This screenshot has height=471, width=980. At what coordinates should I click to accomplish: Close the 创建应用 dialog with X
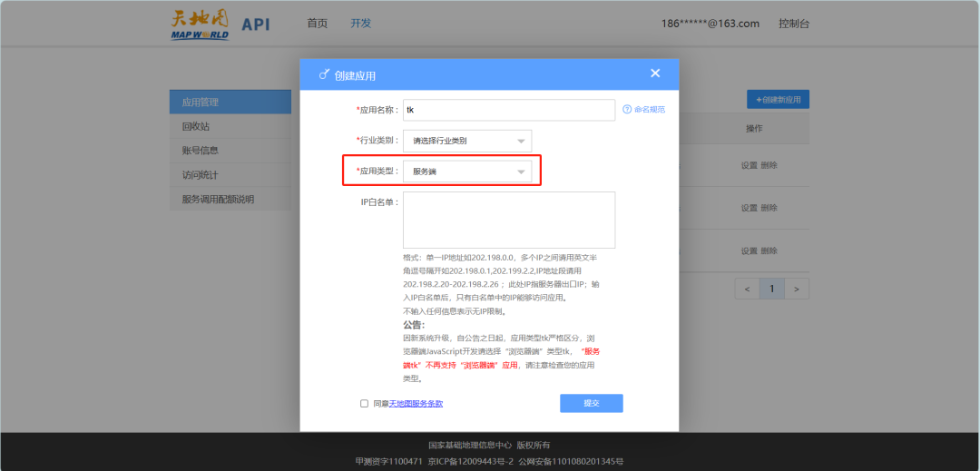point(655,74)
